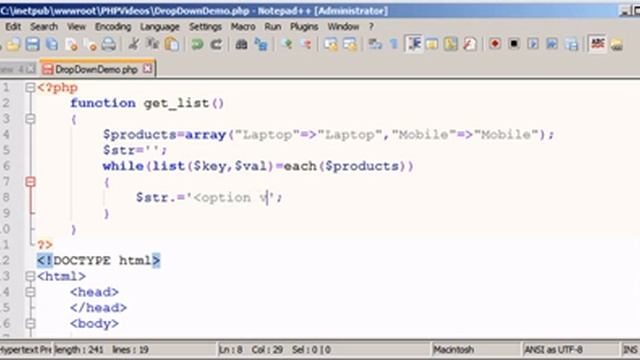Collapse the function body fold on line 3

30,119
